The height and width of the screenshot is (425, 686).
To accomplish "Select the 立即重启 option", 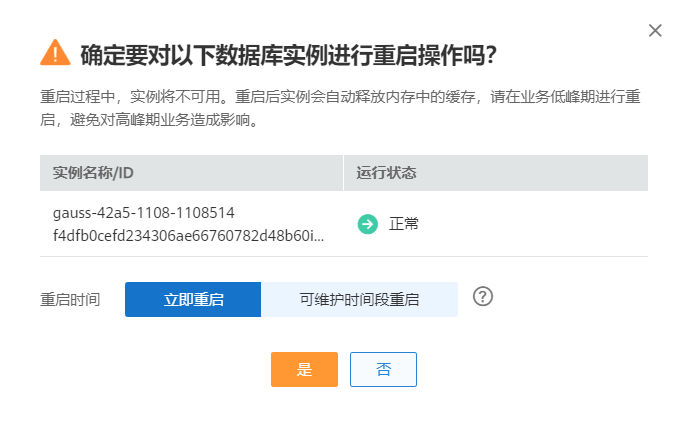I will 193,299.
